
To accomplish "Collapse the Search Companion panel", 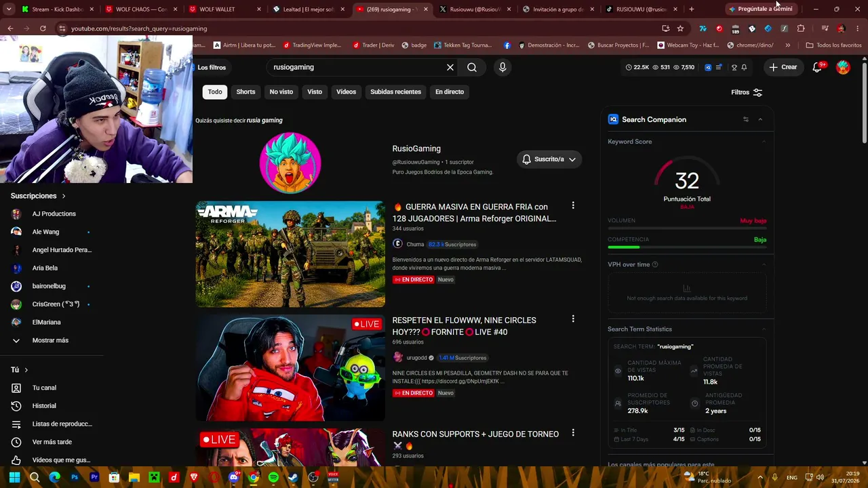I will pyautogui.click(x=760, y=119).
